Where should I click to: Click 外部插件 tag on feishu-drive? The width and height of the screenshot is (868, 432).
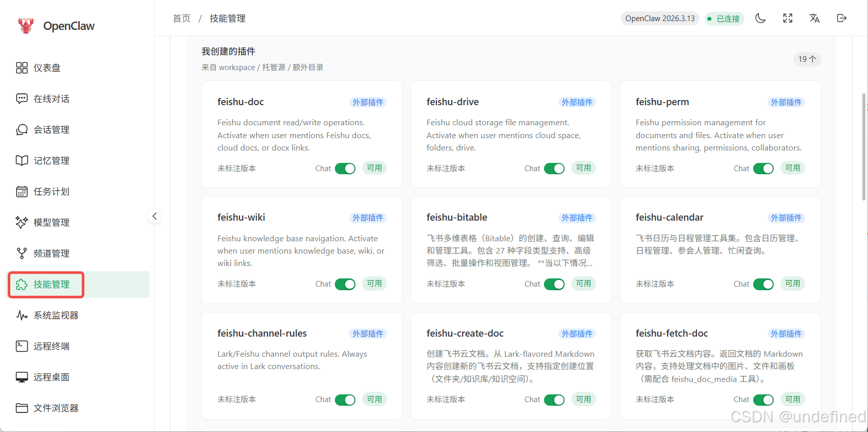pyautogui.click(x=577, y=102)
